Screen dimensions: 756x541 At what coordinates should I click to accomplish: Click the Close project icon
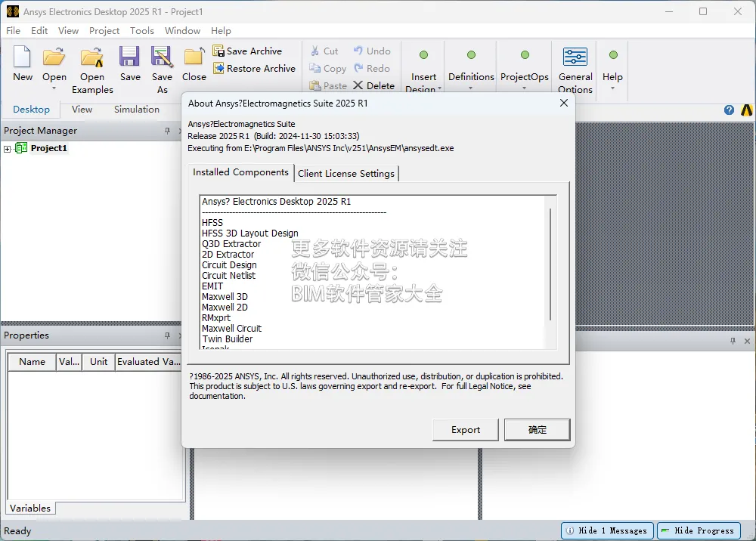[x=194, y=57]
